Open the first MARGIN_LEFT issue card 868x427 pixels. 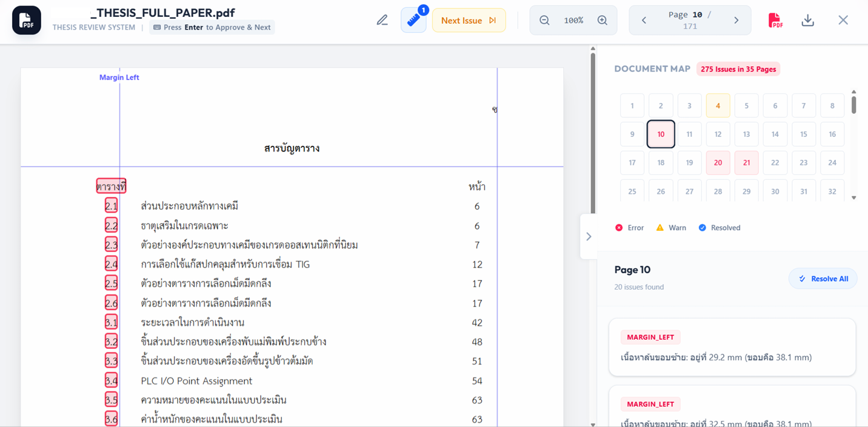click(x=732, y=347)
